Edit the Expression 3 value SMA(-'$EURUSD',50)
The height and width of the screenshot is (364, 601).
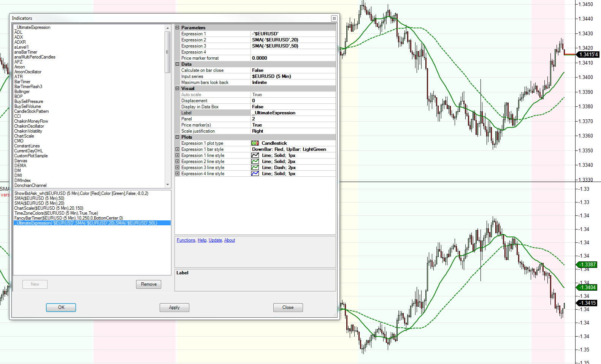pos(293,46)
